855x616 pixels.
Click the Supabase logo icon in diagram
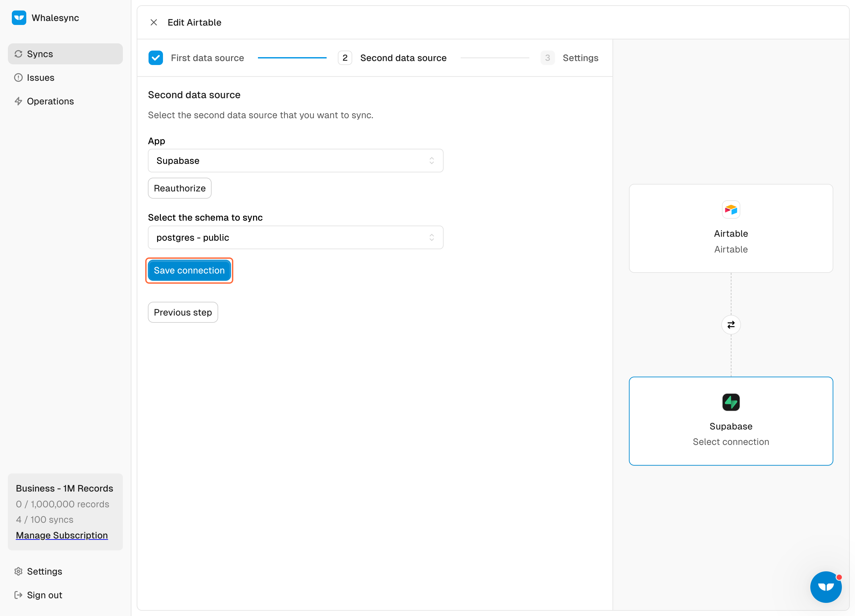pos(731,402)
